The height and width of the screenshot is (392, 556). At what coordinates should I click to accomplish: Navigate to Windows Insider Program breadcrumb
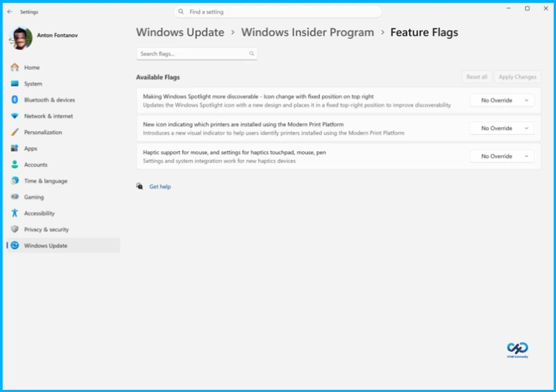tap(308, 32)
